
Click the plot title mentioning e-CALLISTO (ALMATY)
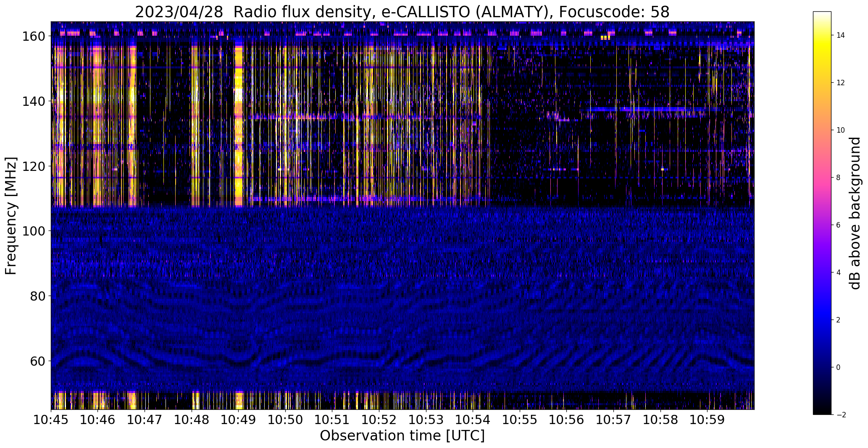tap(402, 12)
